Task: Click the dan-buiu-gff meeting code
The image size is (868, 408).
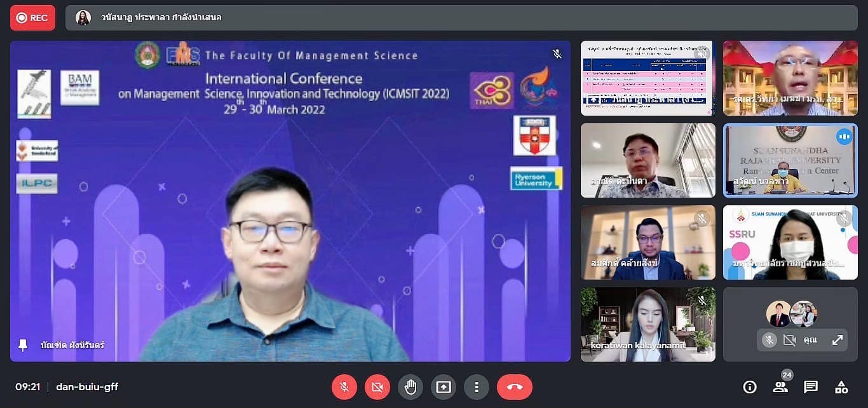Action: pyautogui.click(x=87, y=387)
